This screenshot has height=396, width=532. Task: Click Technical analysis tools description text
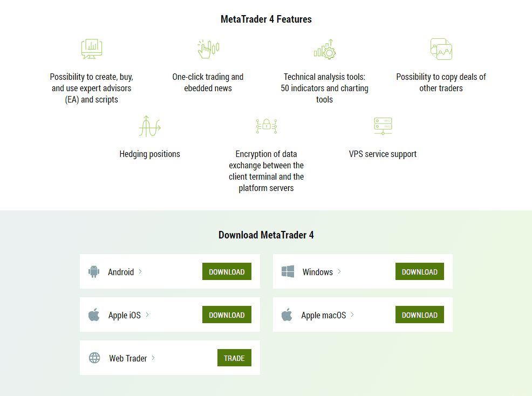click(x=324, y=88)
